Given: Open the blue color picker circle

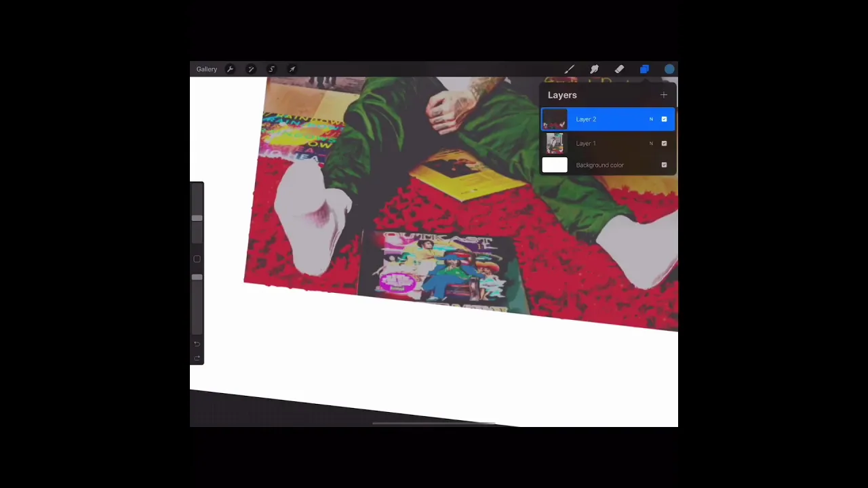Looking at the screenshot, I should (x=669, y=69).
